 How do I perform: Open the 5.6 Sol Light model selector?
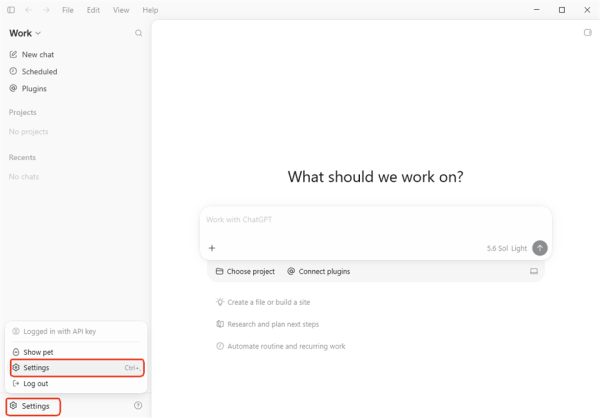click(x=507, y=248)
